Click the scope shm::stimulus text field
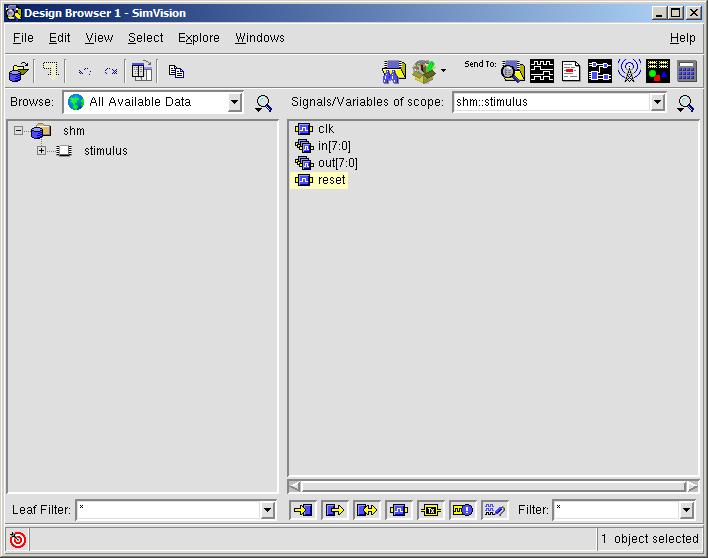Image resolution: width=708 pixels, height=558 pixels. pyautogui.click(x=552, y=102)
